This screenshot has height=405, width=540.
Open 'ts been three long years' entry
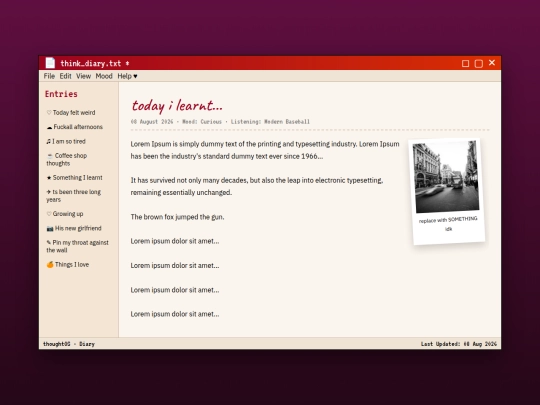(74, 196)
